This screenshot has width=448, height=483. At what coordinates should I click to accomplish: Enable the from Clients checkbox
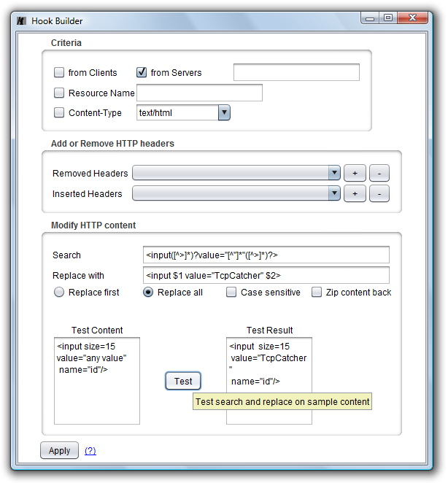coord(59,72)
